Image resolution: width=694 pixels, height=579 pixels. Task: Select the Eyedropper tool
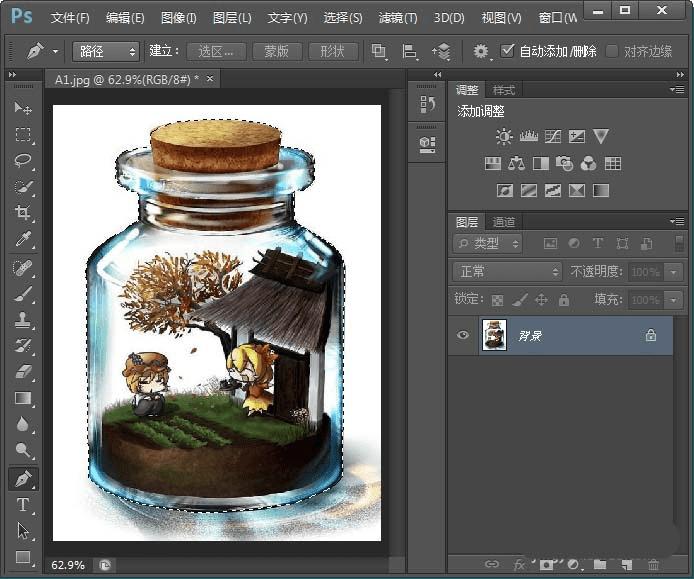click(x=23, y=239)
